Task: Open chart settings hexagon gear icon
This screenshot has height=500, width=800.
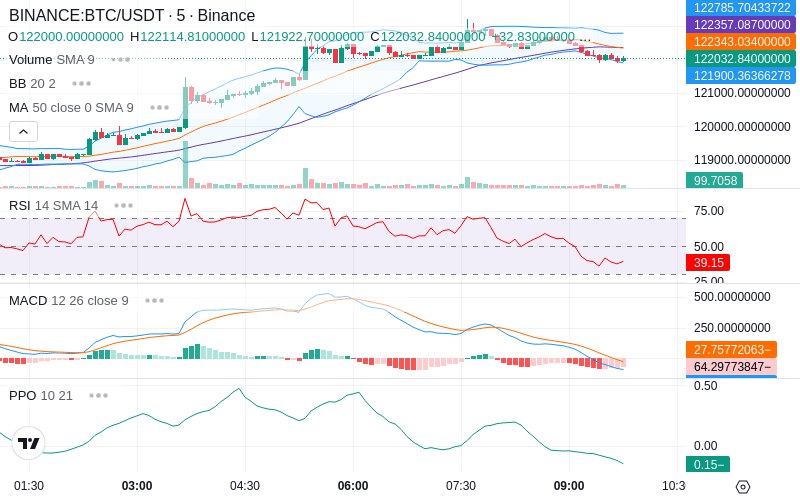Action: (x=743, y=486)
